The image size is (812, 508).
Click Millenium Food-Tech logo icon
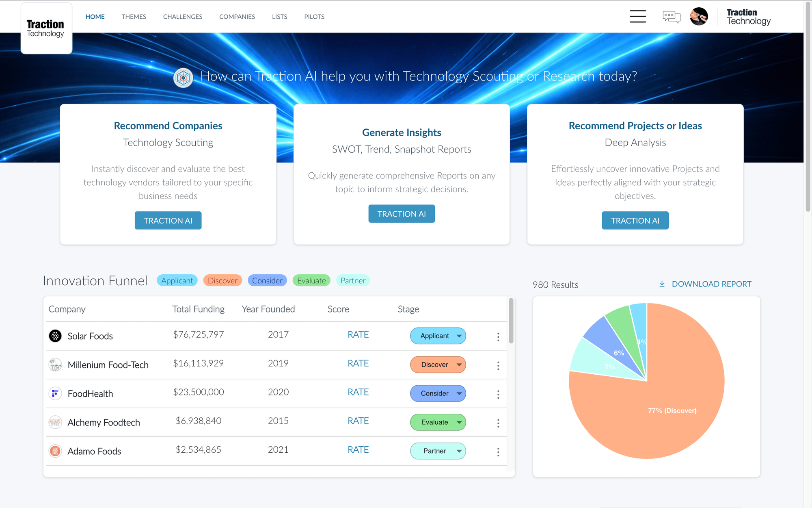click(55, 365)
